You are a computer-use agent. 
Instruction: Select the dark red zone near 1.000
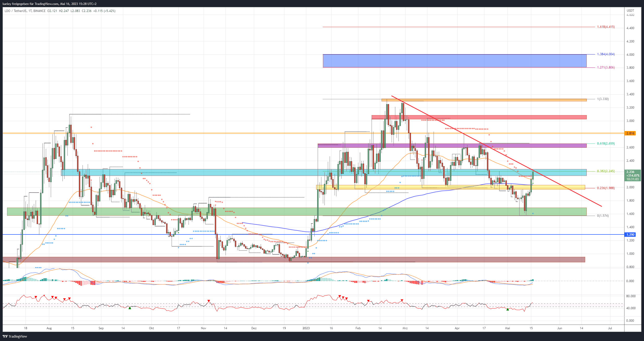294,259
